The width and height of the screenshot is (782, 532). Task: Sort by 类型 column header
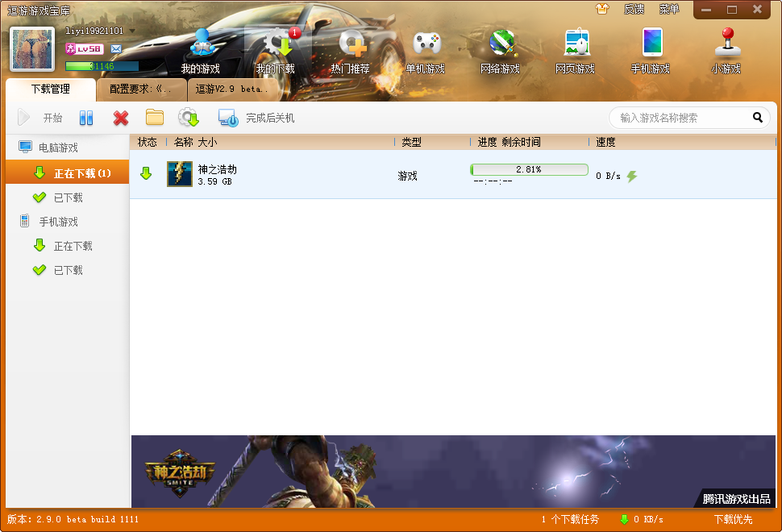point(432,142)
